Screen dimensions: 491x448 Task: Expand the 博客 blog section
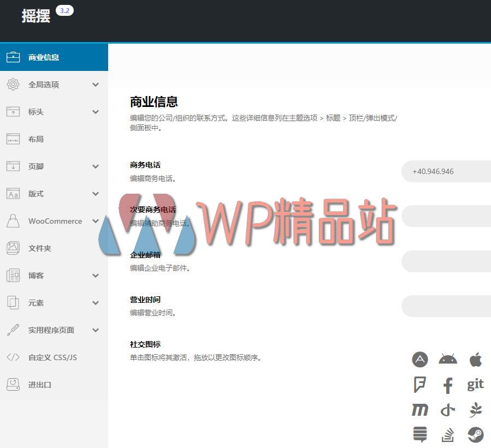[x=54, y=276]
